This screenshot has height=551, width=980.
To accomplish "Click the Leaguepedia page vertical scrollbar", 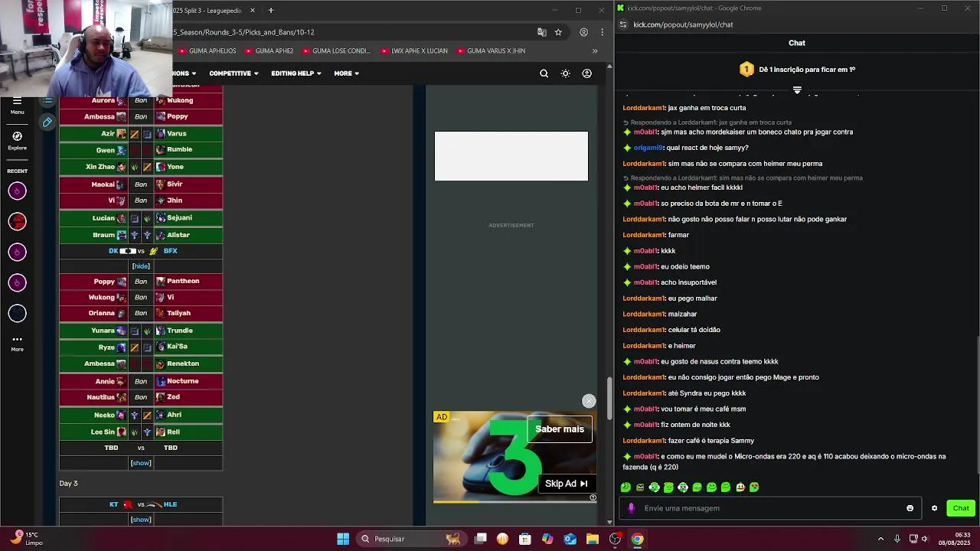I will pos(609,398).
